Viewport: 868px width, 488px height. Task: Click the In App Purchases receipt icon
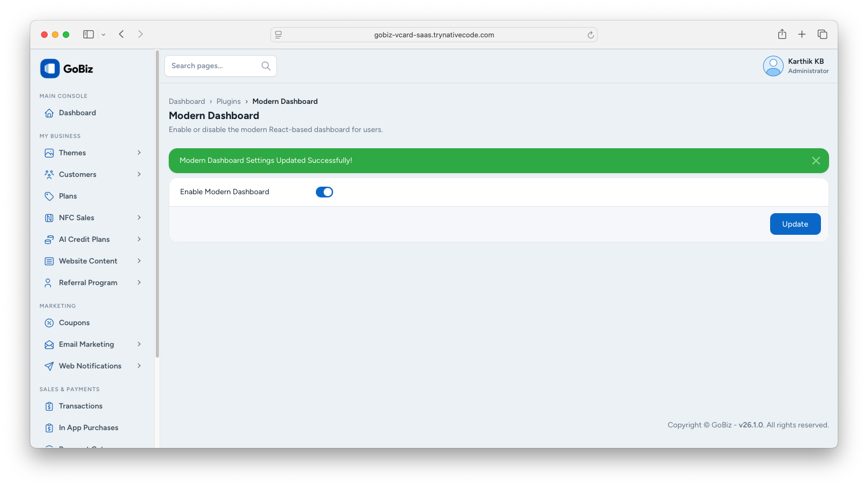point(49,428)
